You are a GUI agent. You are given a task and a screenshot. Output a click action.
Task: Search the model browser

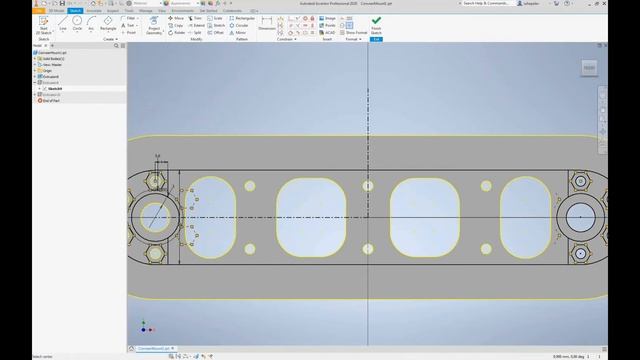[x=116, y=46]
